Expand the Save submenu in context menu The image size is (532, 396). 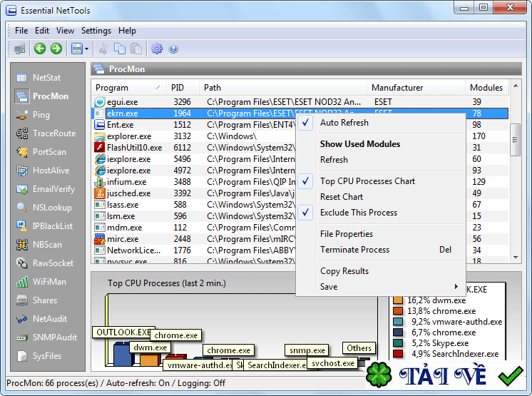(380, 287)
